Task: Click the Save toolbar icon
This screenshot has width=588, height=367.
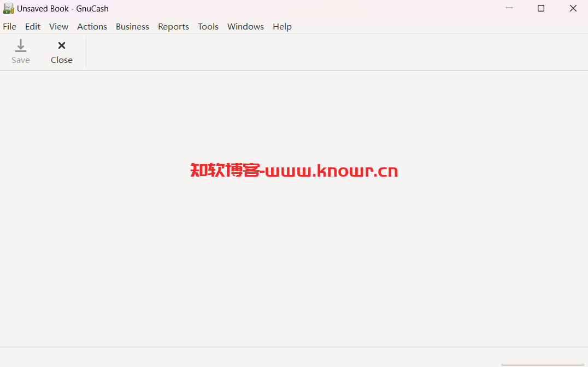Action: tap(21, 46)
